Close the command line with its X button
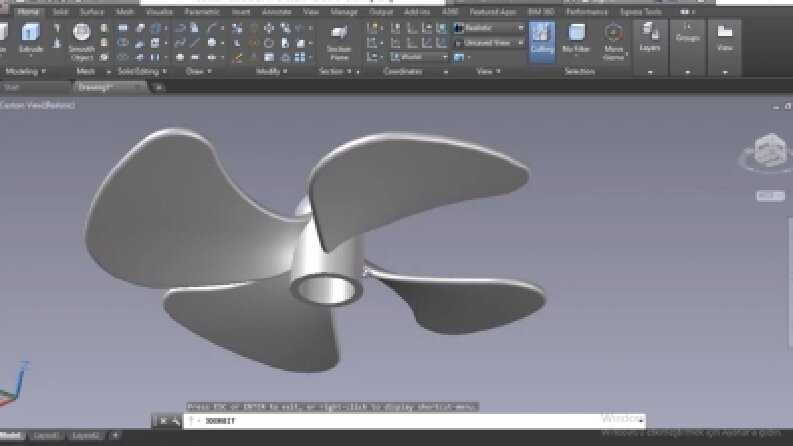Screen dimensions: 793x446 coord(163,421)
